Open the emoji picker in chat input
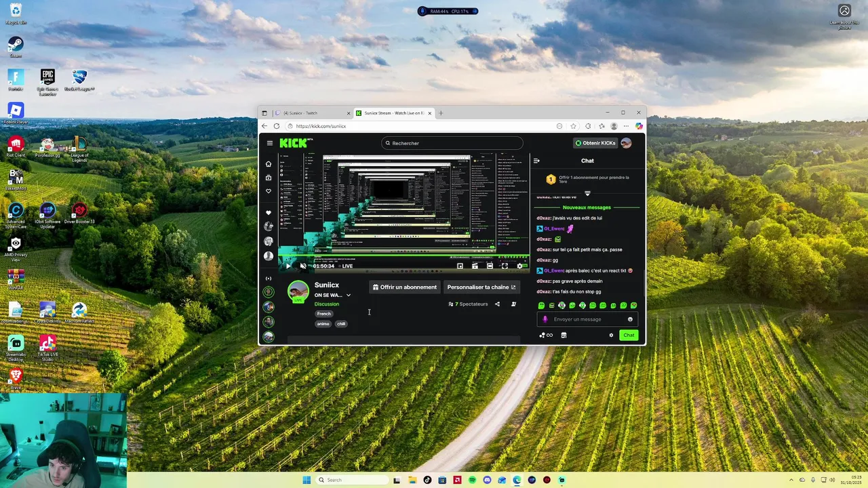 point(630,319)
